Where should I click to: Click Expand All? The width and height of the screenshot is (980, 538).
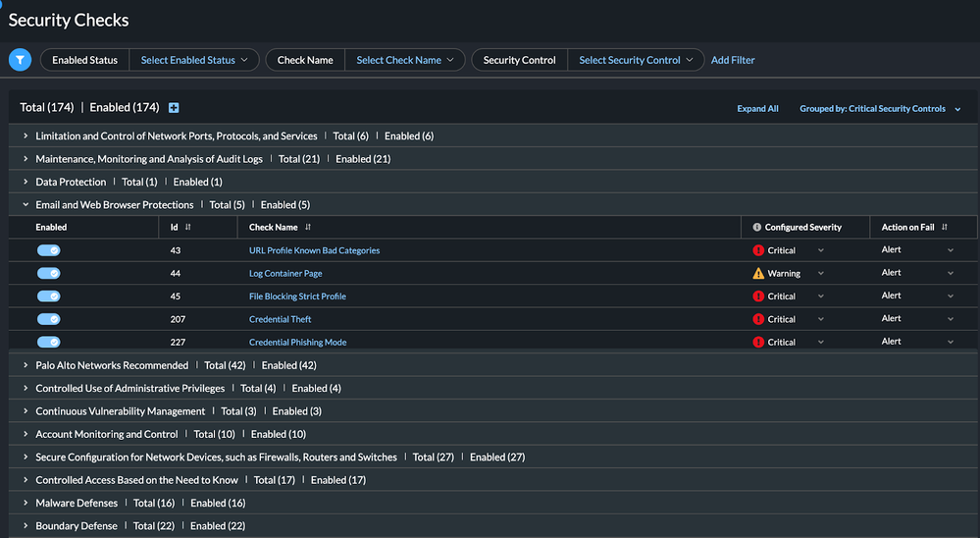[757, 109]
